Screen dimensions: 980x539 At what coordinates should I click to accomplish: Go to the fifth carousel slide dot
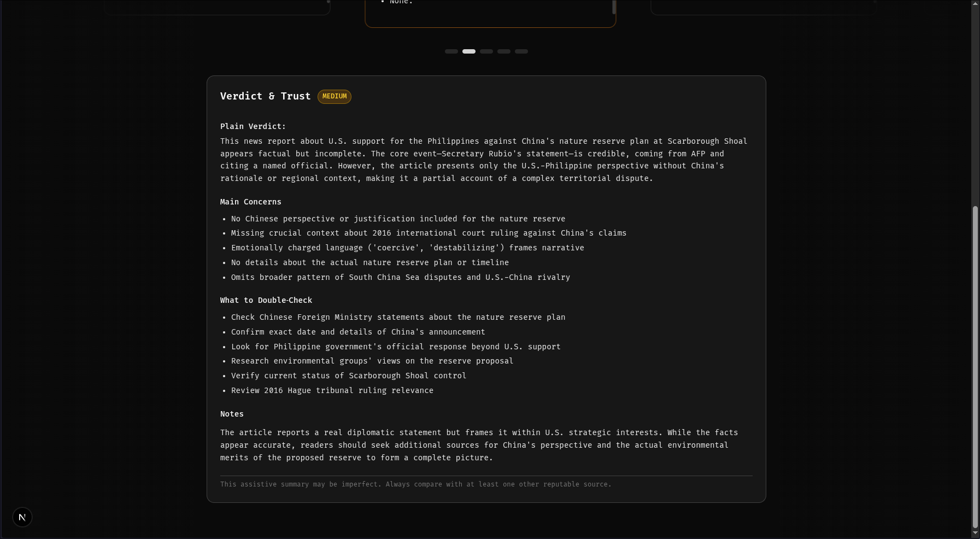click(x=521, y=51)
